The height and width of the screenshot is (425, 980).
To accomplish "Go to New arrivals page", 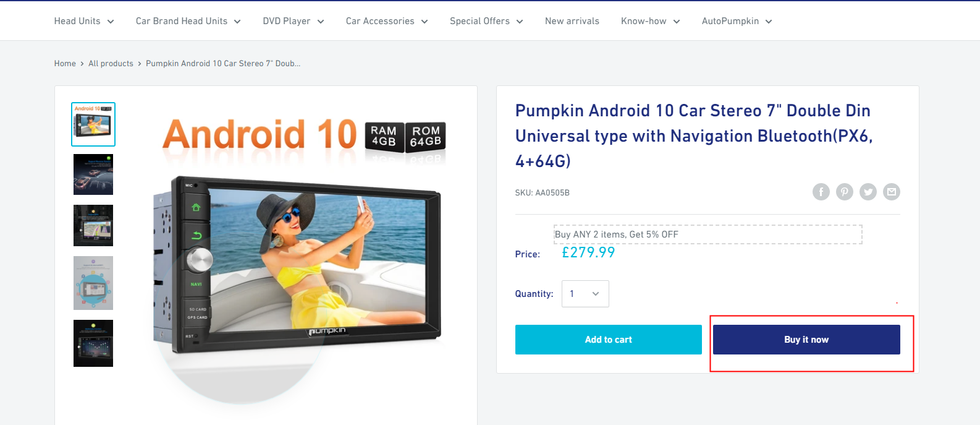I will [572, 21].
